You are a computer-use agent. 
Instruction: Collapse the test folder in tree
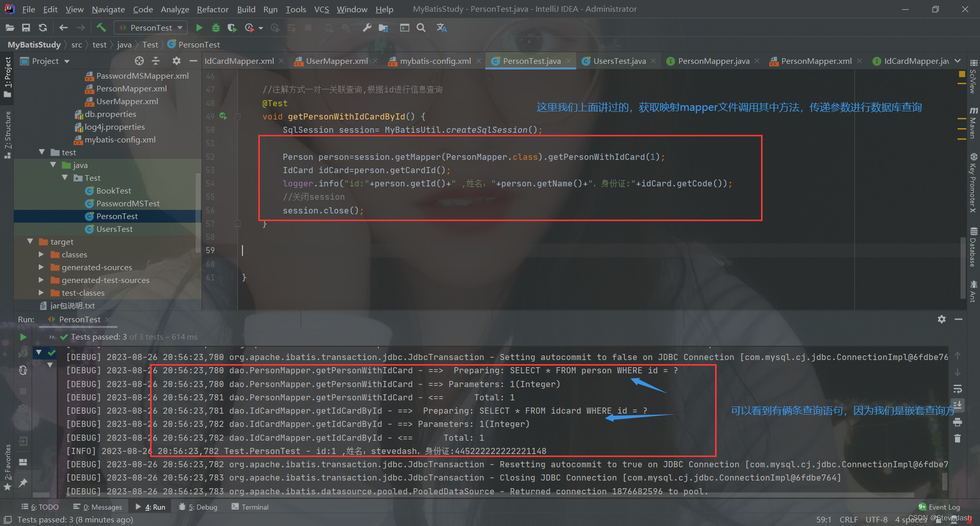(x=42, y=152)
